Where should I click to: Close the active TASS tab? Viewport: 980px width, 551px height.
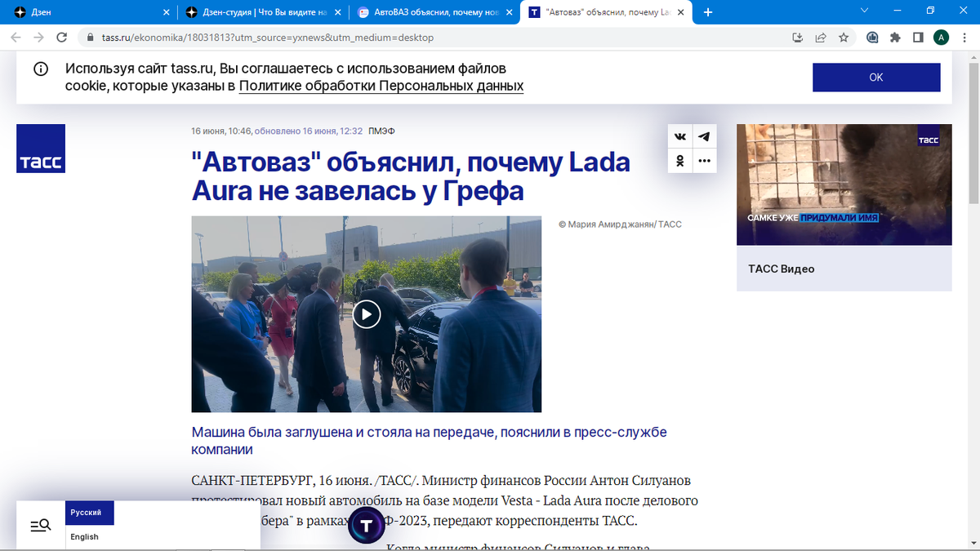(682, 12)
